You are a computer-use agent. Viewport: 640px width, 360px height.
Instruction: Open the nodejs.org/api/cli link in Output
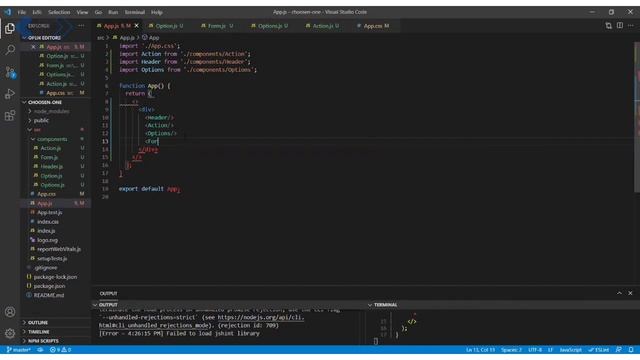click(x=261, y=317)
